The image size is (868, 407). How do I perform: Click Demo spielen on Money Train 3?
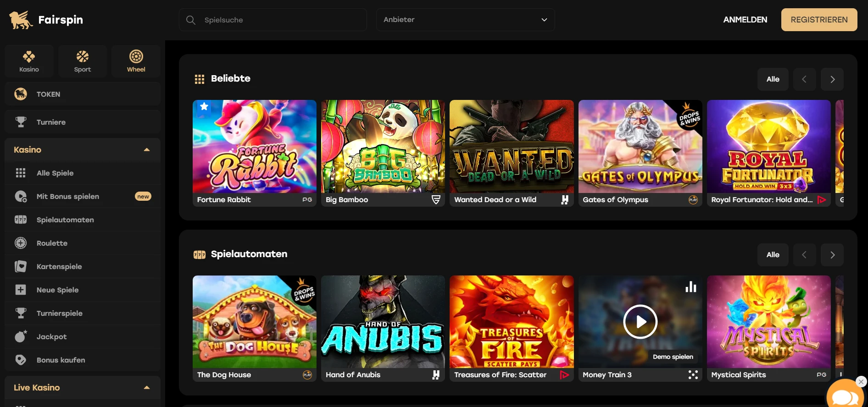[673, 357]
